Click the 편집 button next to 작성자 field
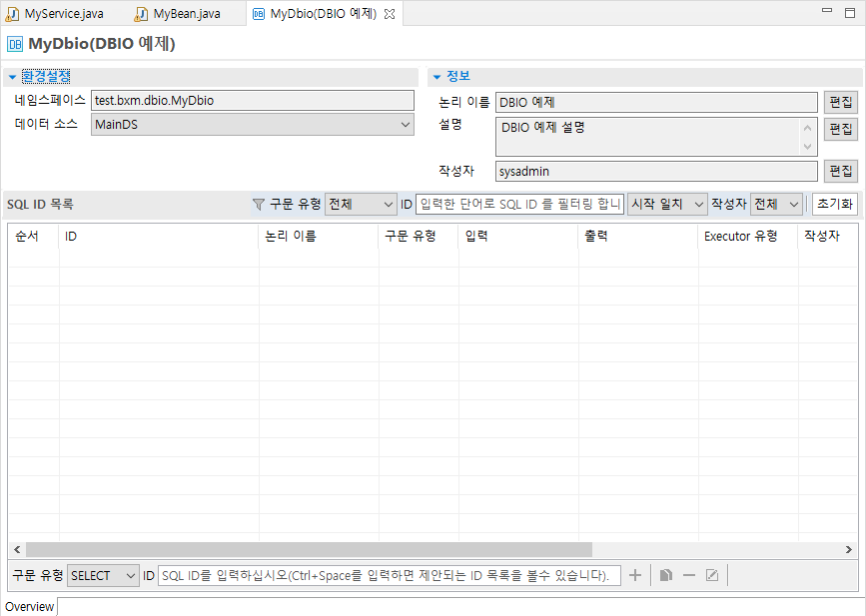The height and width of the screenshot is (616, 866). point(839,171)
